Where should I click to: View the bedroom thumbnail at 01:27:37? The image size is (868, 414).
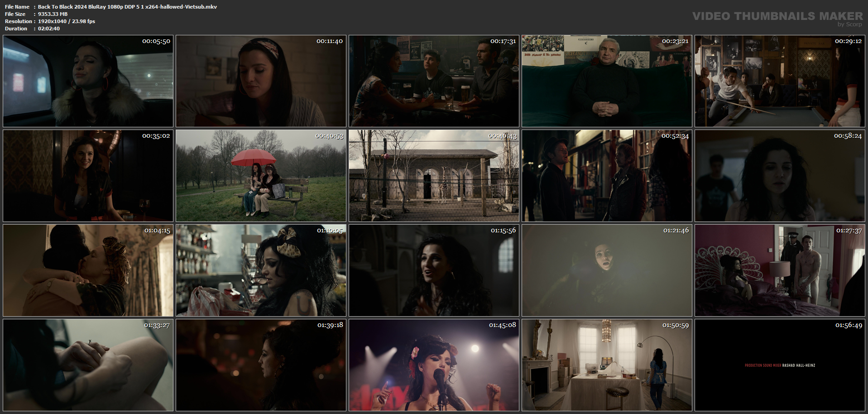[780, 270]
